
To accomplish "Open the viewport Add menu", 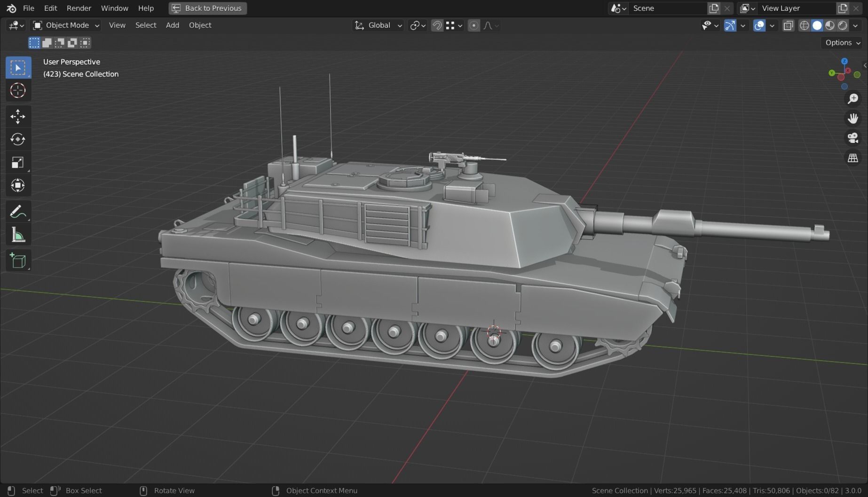I will coord(173,25).
